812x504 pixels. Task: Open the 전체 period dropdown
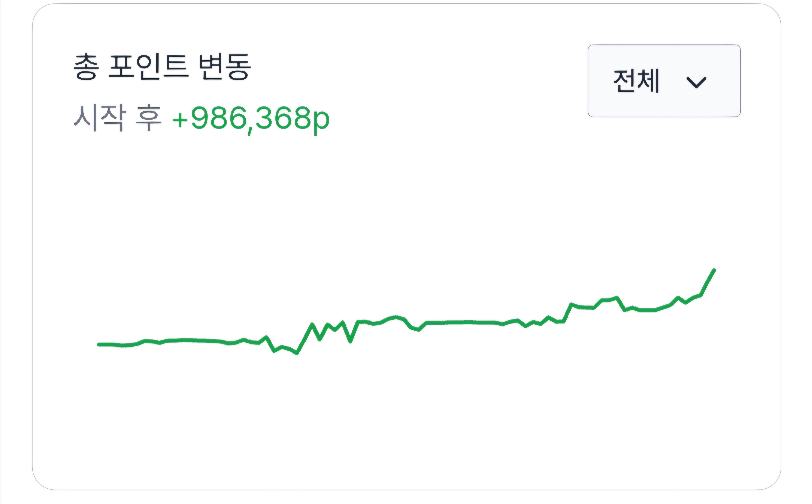[x=664, y=81]
